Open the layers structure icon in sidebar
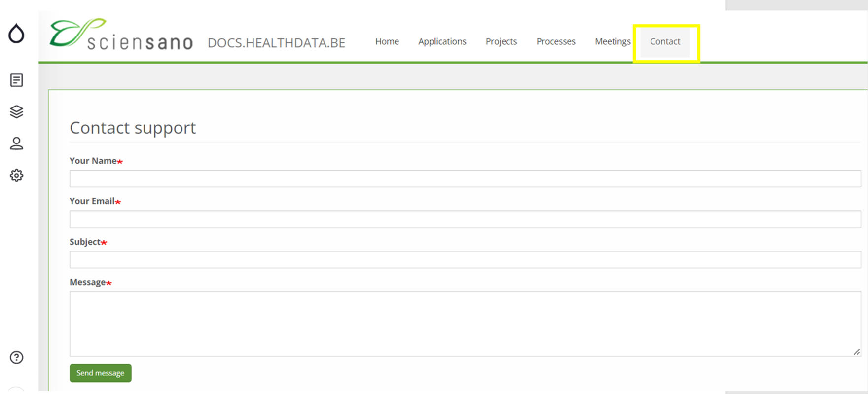Image resolution: width=868 pixels, height=394 pixels. click(16, 112)
